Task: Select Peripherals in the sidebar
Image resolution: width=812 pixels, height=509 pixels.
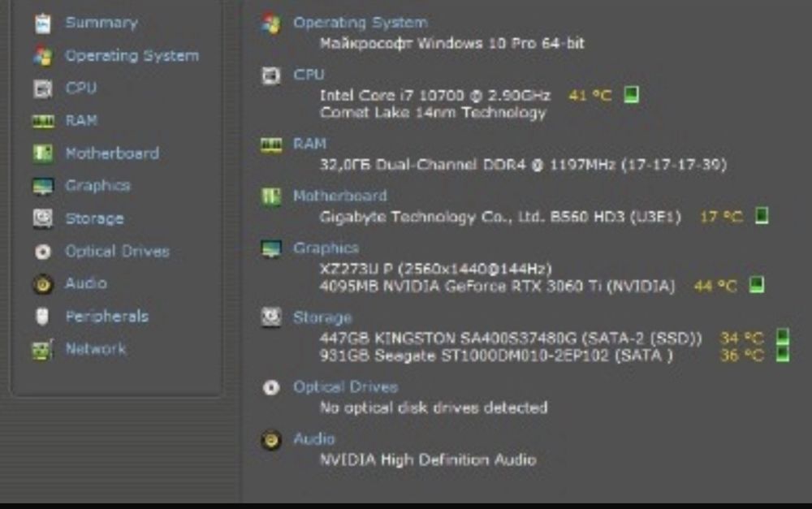Action: (106, 317)
